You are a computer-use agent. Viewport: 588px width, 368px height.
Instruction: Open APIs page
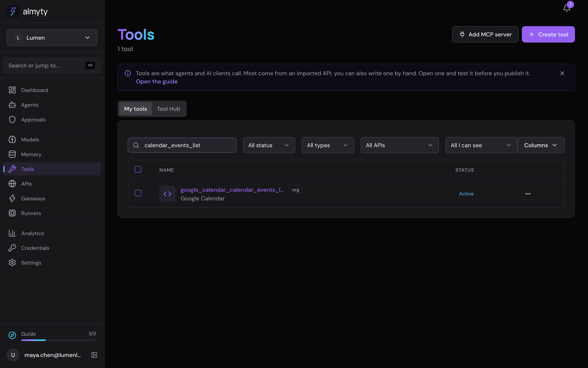click(52, 184)
